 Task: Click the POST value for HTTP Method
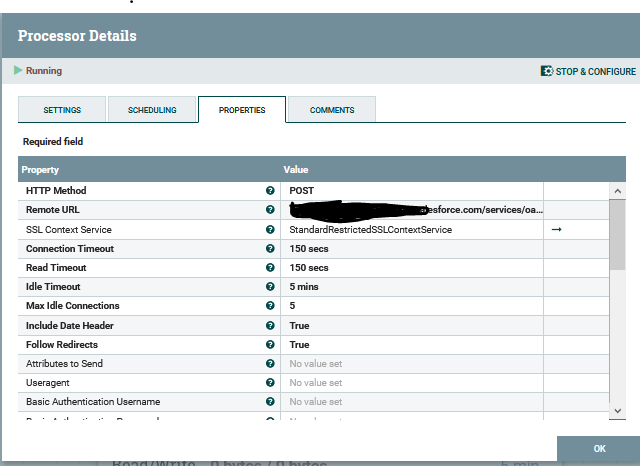click(x=302, y=191)
